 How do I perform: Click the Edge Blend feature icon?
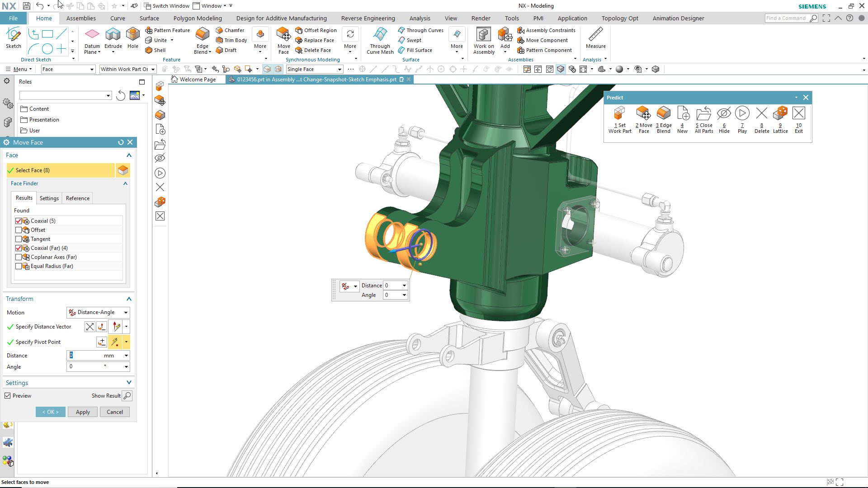[203, 34]
